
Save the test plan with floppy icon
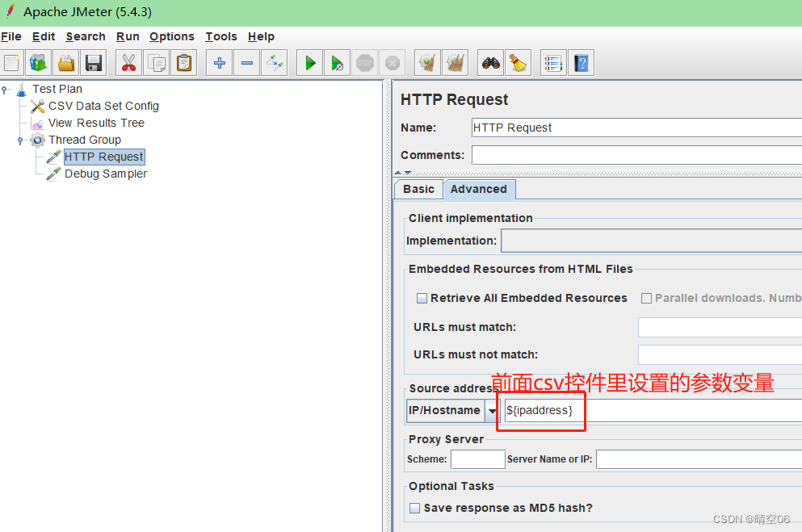click(x=94, y=63)
